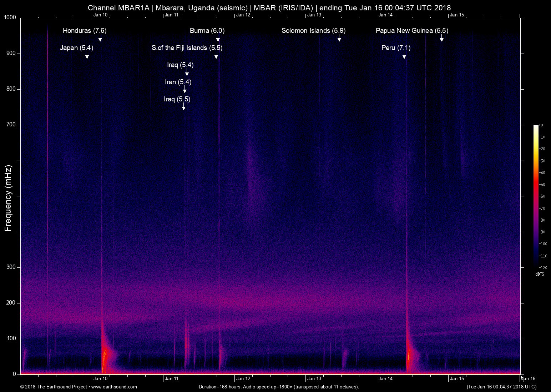Click the arrow beneath Burma (6.0)

pyautogui.click(x=218, y=39)
